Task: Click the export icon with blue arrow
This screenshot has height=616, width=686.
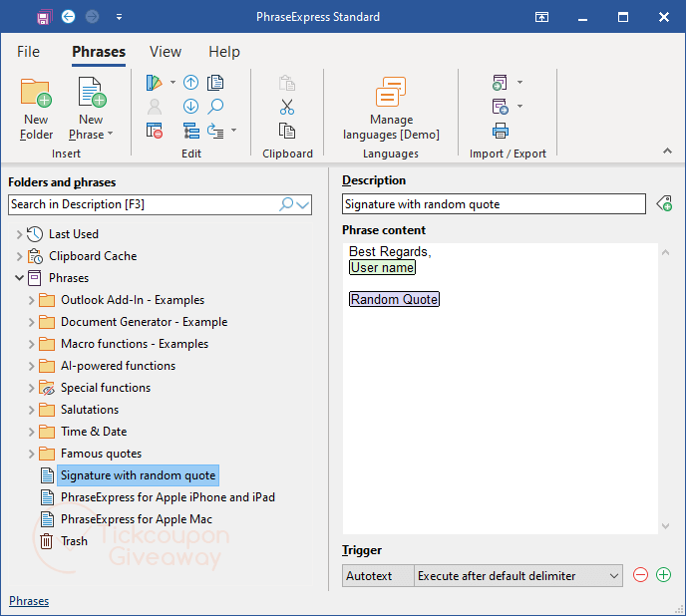Action: coord(500,107)
